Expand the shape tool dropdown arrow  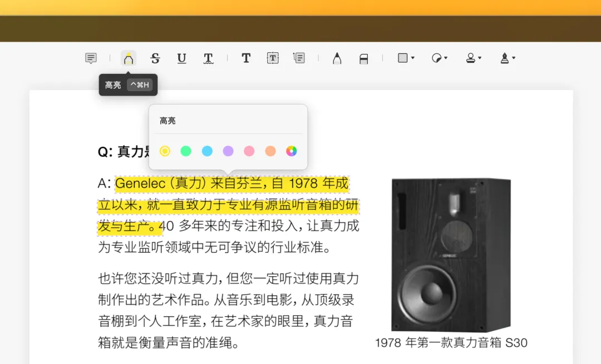413,58
